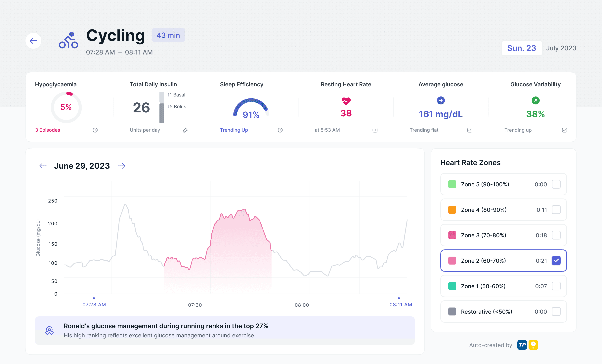Click the trend icon beside Glucose Variability
The height and width of the screenshot is (364, 602).
(564, 130)
